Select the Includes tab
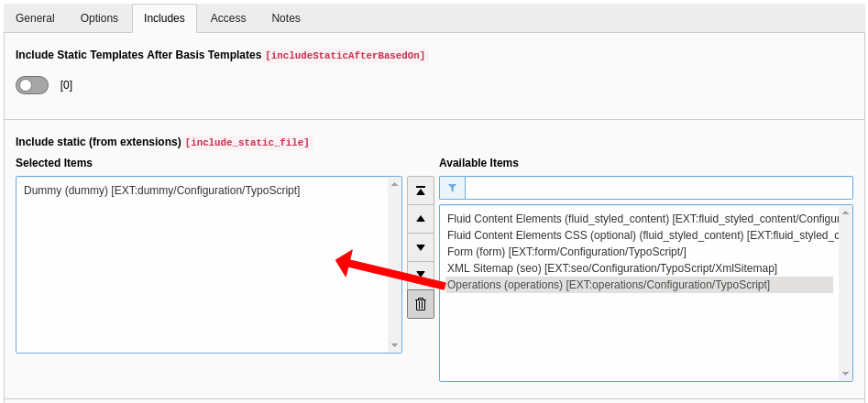Image resolution: width=868 pixels, height=403 pixels. pyautogui.click(x=164, y=18)
